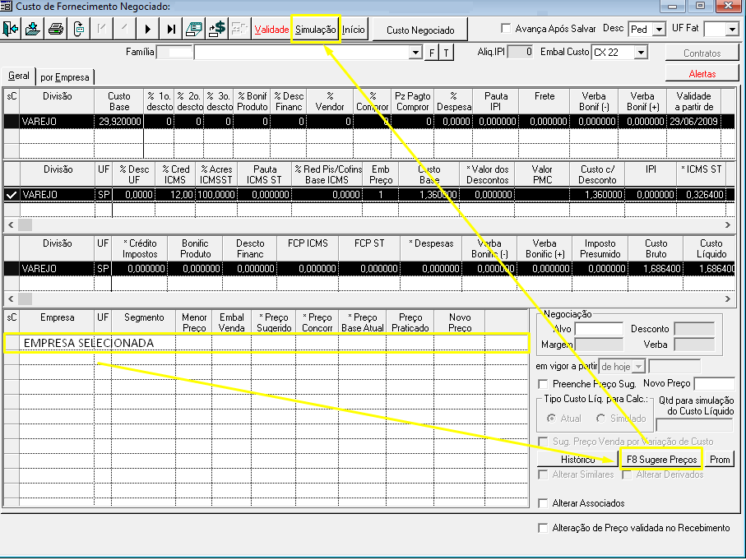Jump to last record arrow
Image resolution: width=746 pixels, height=560 pixels.
click(x=171, y=29)
